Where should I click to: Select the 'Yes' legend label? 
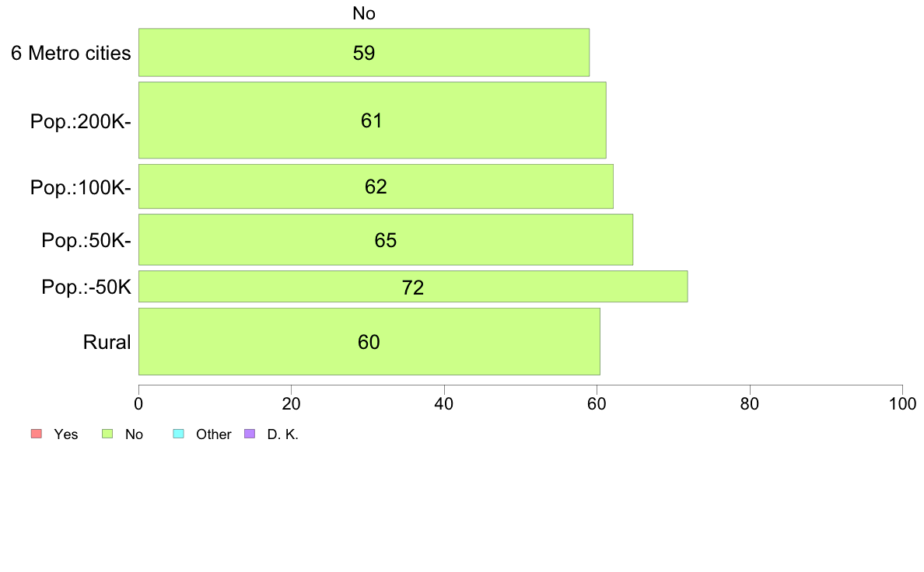click(x=66, y=434)
